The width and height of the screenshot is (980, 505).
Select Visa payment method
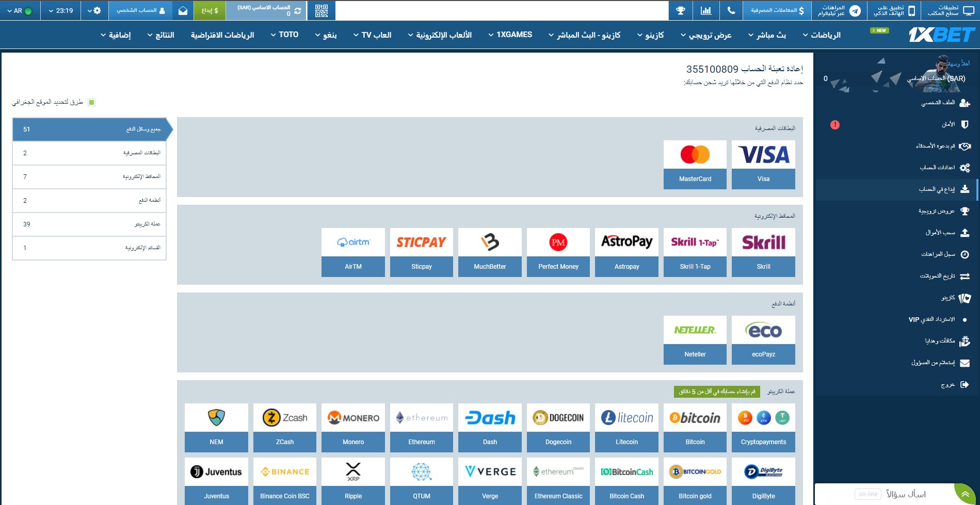point(763,165)
